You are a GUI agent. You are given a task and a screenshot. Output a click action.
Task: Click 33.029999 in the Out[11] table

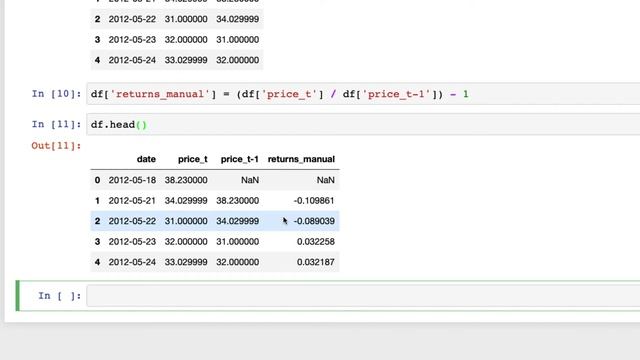coord(186,262)
